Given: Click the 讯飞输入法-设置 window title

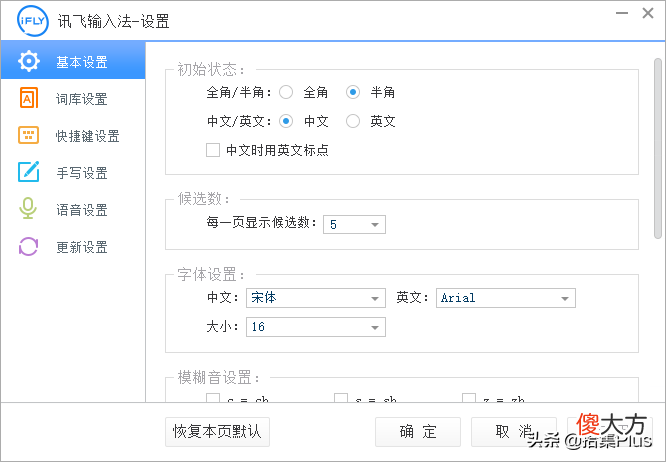Looking at the screenshot, I should (113, 21).
